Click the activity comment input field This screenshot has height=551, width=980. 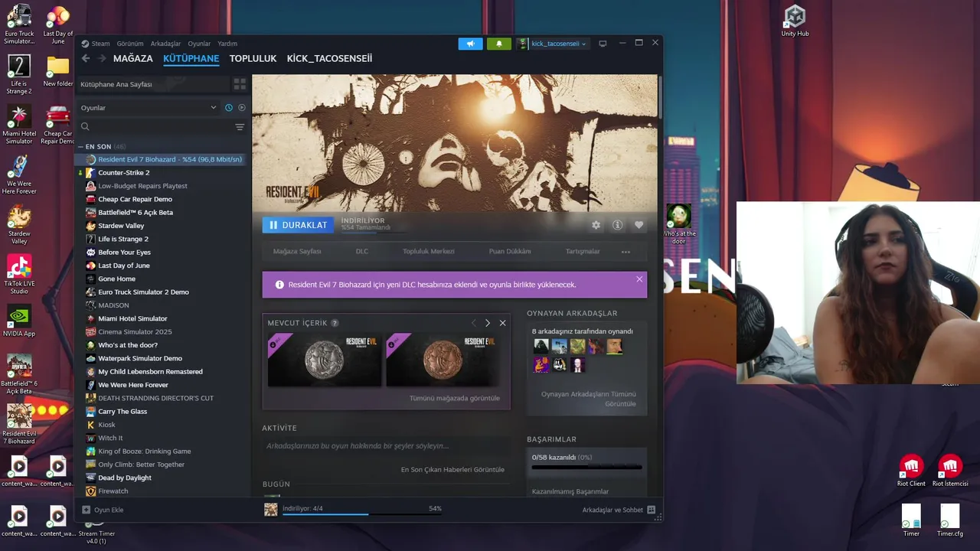tap(387, 445)
